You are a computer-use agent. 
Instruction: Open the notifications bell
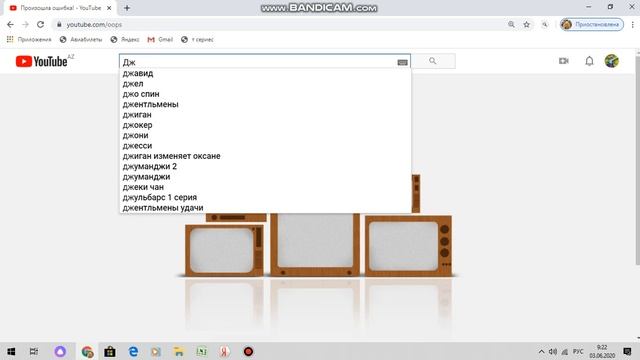point(589,61)
